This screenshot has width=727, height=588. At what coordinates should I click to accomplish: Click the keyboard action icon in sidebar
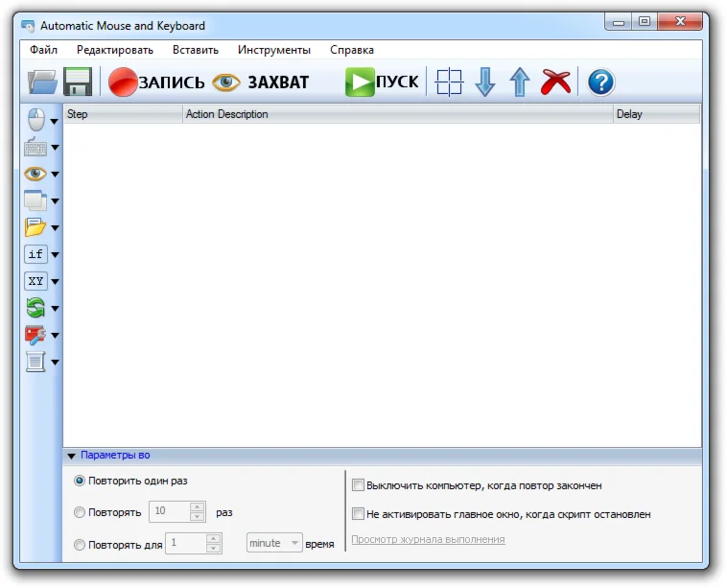pos(35,147)
